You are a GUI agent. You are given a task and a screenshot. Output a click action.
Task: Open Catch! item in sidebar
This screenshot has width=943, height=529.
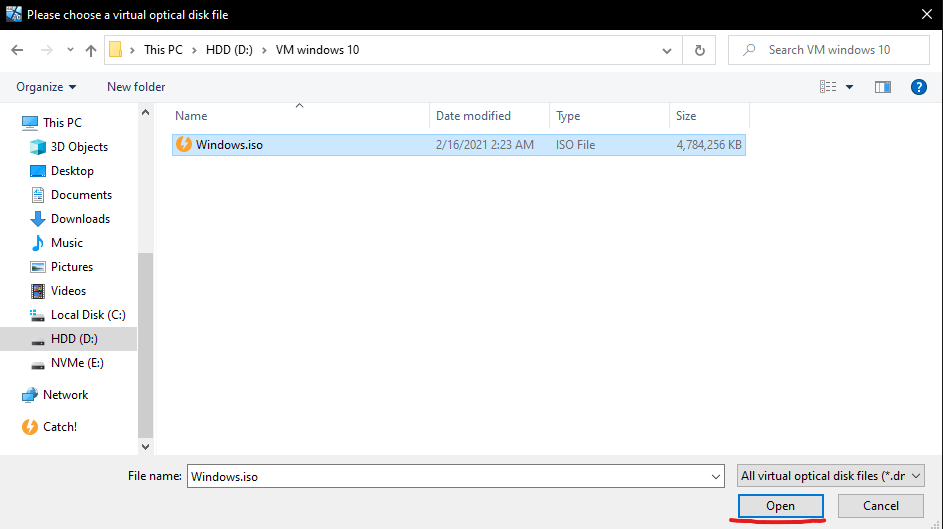click(x=59, y=427)
